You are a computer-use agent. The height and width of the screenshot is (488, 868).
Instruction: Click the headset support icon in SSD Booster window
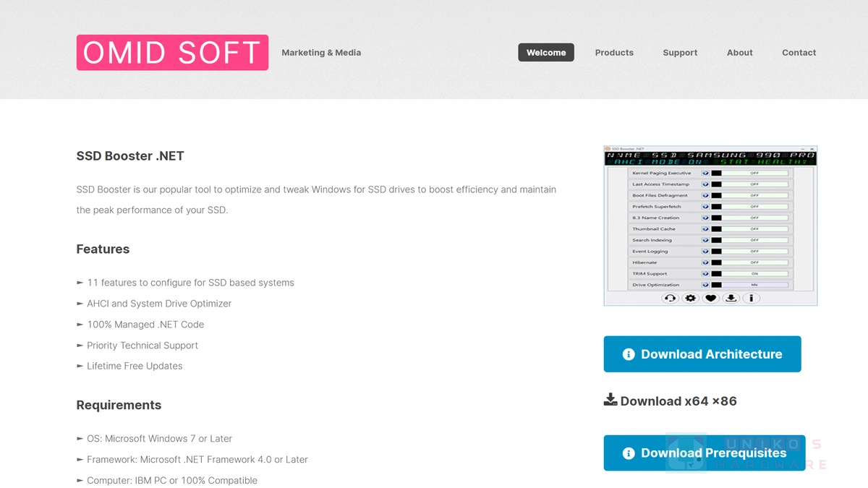tap(670, 298)
